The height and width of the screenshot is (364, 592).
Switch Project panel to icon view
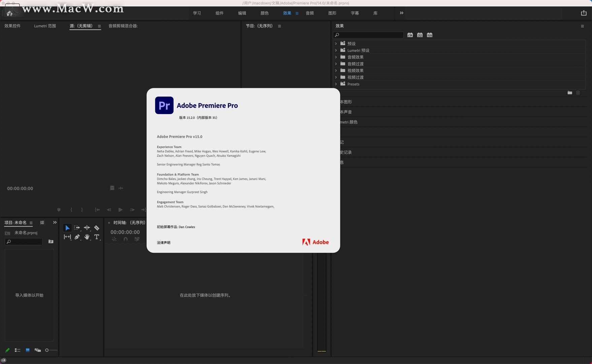[28, 350]
